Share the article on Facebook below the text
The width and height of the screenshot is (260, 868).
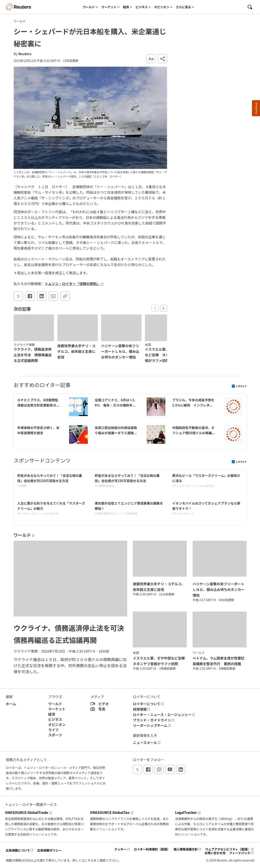pyautogui.click(x=30, y=296)
